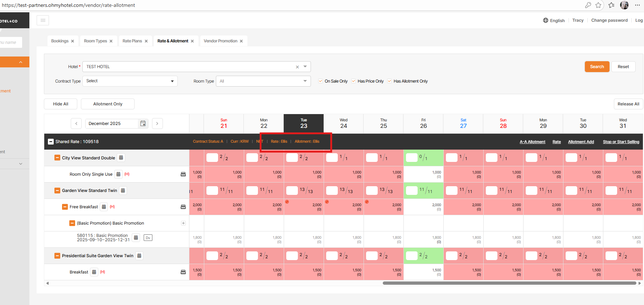Collapse Garden View Standard Twin row

(x=57, y=191)
